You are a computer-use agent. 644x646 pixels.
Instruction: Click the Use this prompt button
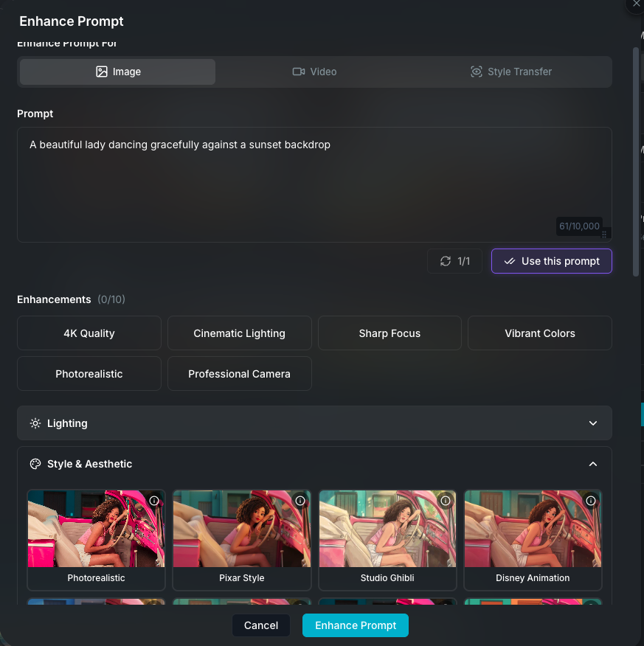551,260
